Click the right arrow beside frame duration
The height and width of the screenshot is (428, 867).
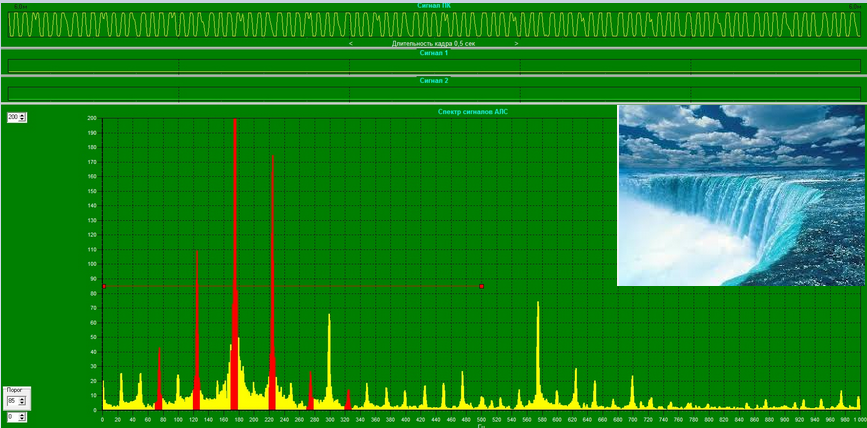[x=516, y=44]
